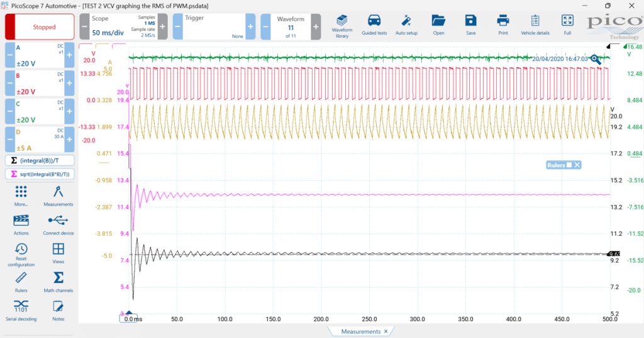Image resolution: width=644 pixels, height=338 pixels.
Task: Open Math channels
Action: point(58,282)
